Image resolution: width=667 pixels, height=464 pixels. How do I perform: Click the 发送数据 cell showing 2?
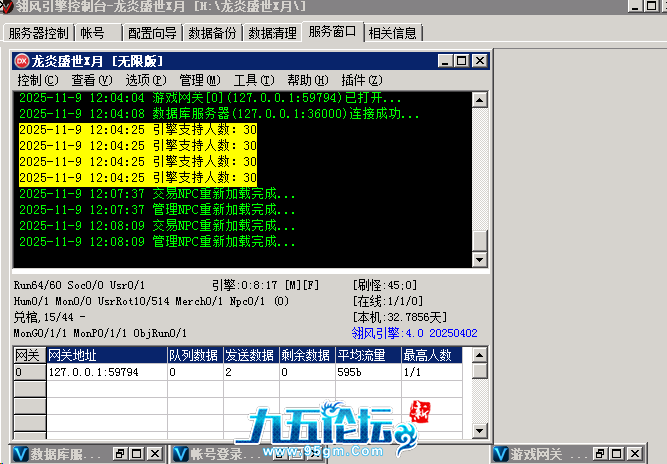tap(251, 372)
